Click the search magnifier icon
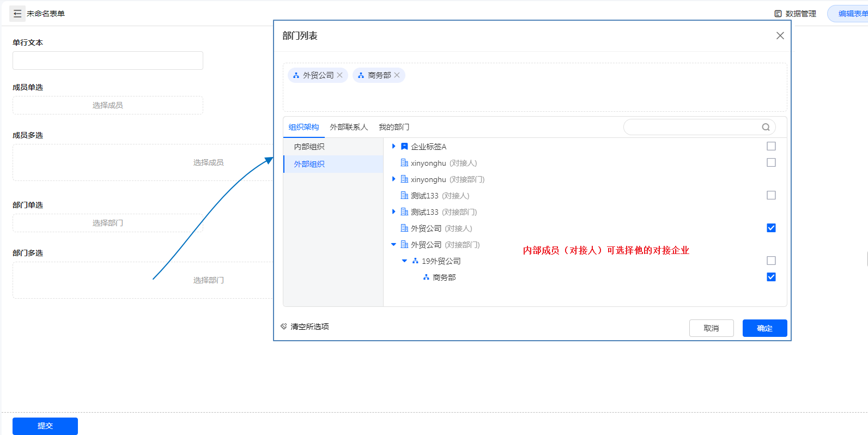 [x=766, y=127]
